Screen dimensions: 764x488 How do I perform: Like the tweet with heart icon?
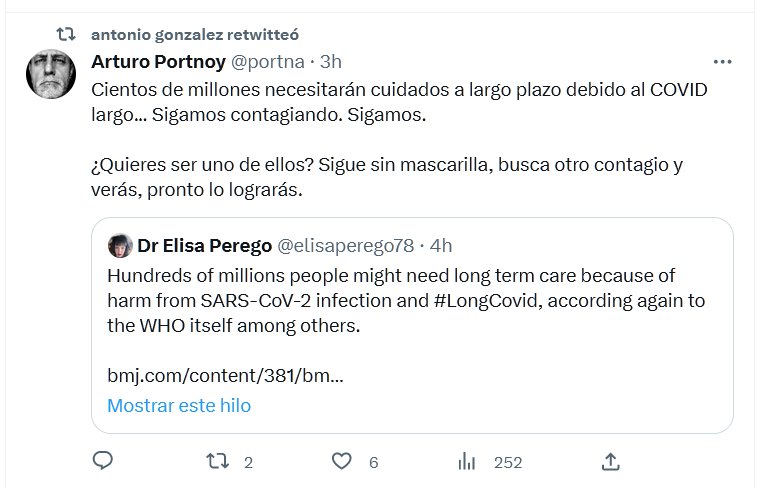click(342, 461)
